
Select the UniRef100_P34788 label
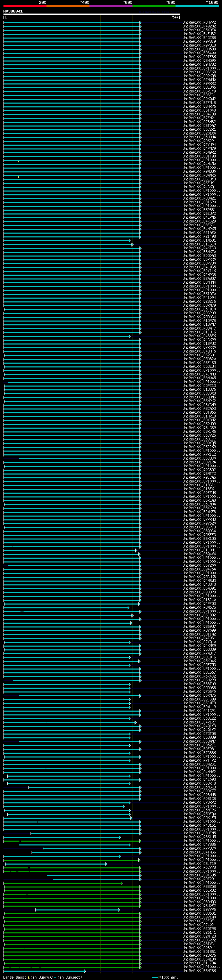[x=199, y=114]
